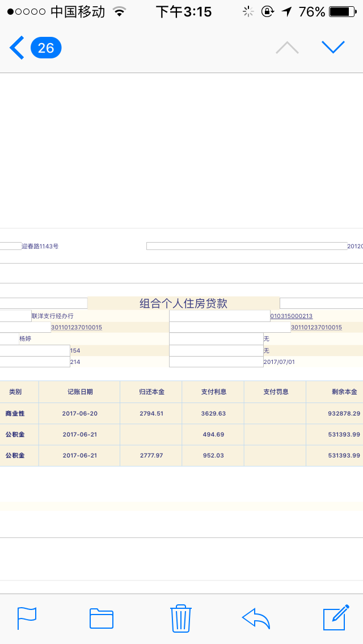Tap the empty box before 迎春路1143号
Screen dimensions: 363x644
click(10, 246)
